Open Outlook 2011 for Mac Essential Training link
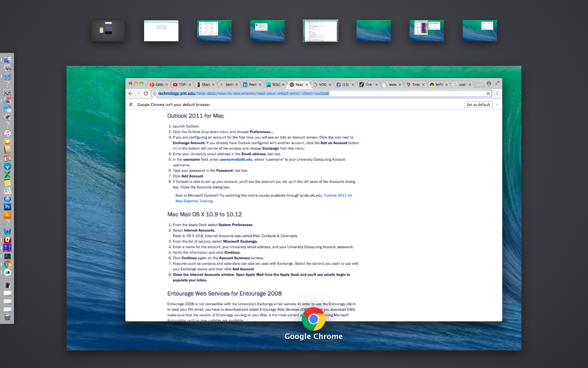This screenshot has width=588, height=368. click(x=264, y=198)
